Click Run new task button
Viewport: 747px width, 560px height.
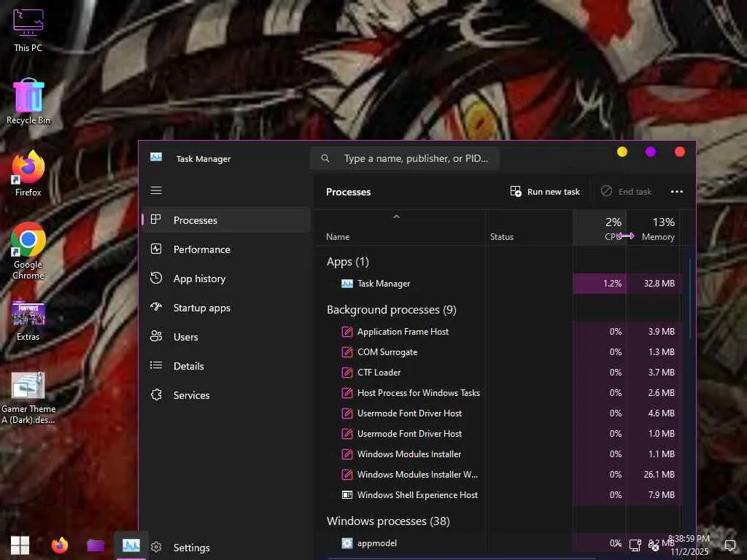545,192
